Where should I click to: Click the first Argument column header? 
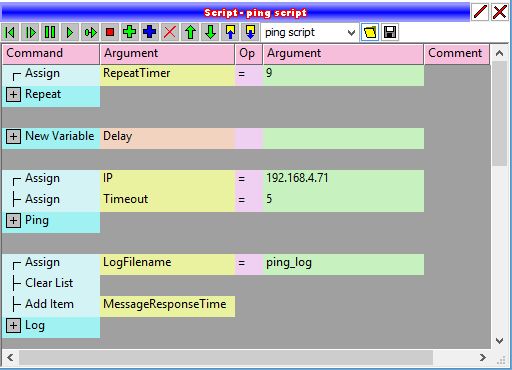coord(167,53)
